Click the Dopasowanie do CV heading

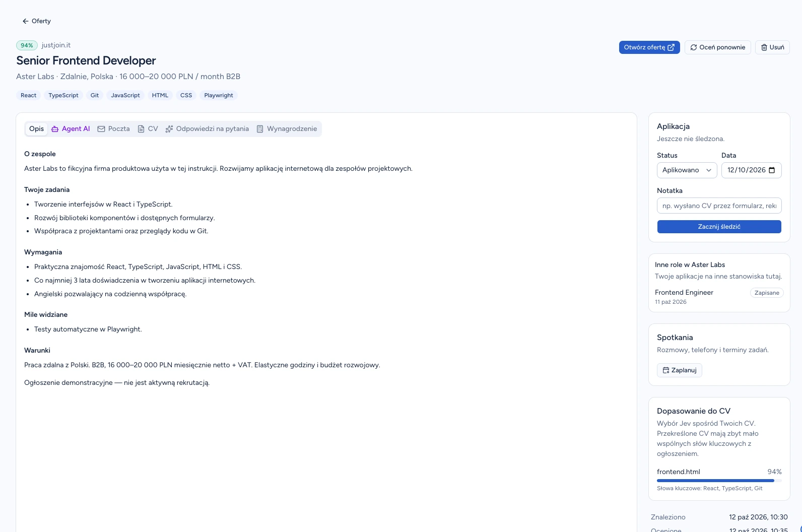click(x=694, y=411)
